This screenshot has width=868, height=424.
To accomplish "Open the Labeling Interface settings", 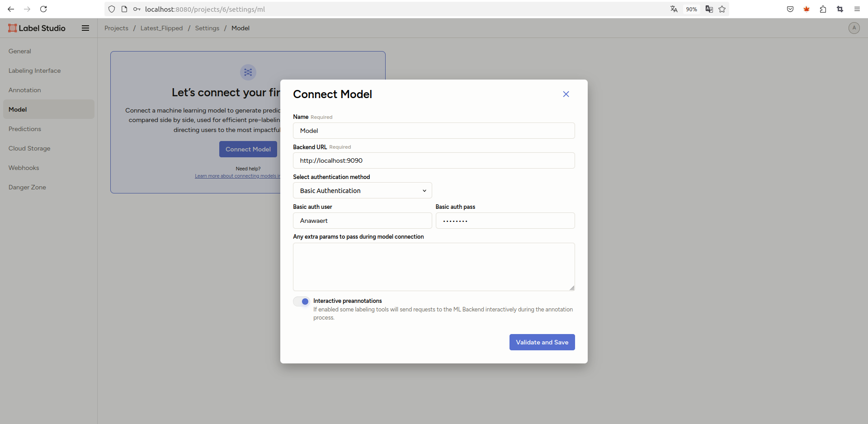I will (34, 71).
